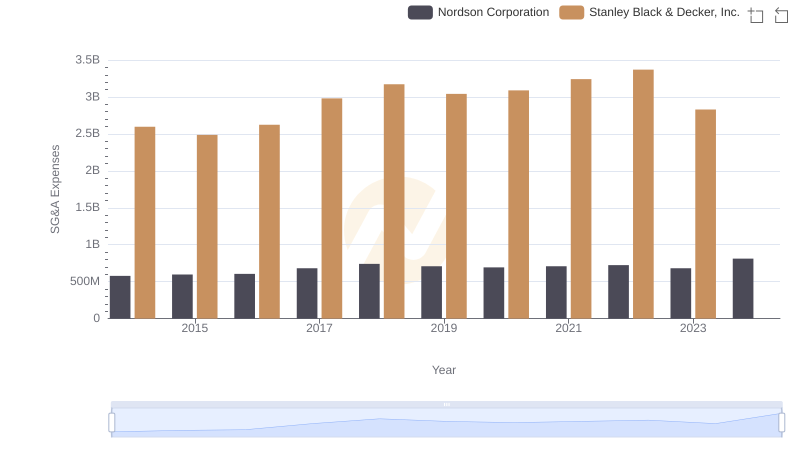Click the 2019 x-axis label
Viewport: 800px width, 461px height.
(444, 328)
